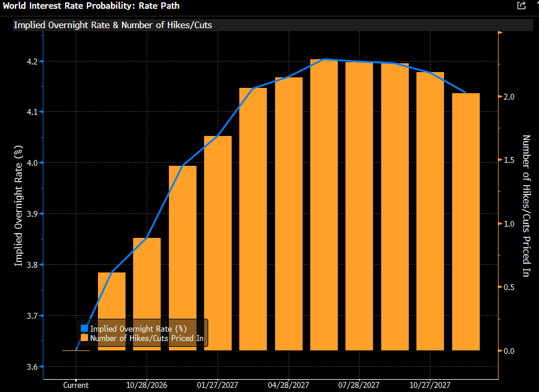The width and height of the screenshot is (539, 392).
Task: Click the export/share icon at top right
Action: [x=521, y=5]
